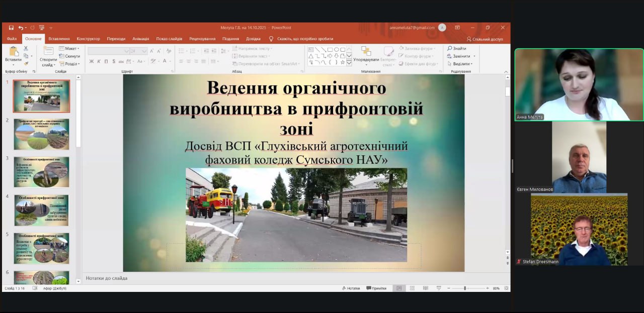Click the zoom slider in status bar

coord(464,288)
